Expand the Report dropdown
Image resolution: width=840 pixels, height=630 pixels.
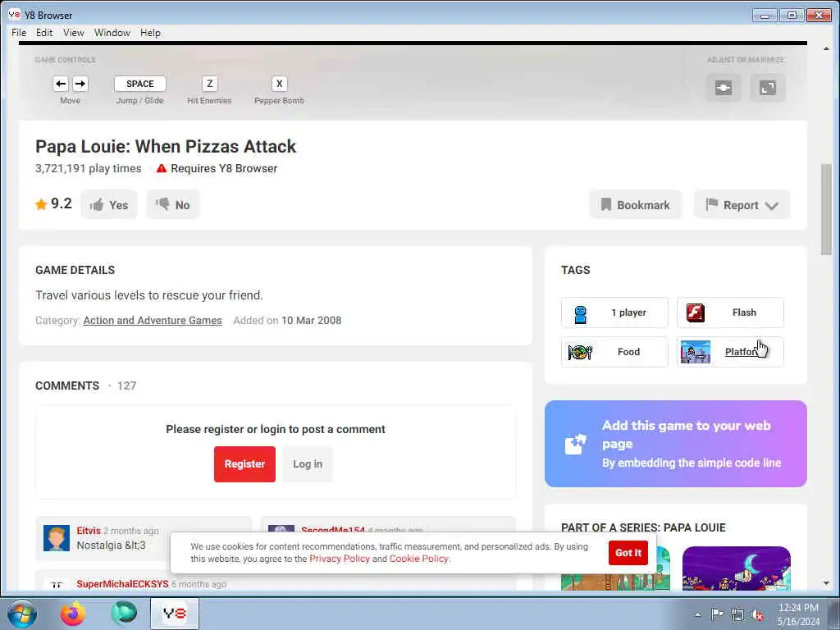[742, 204]
